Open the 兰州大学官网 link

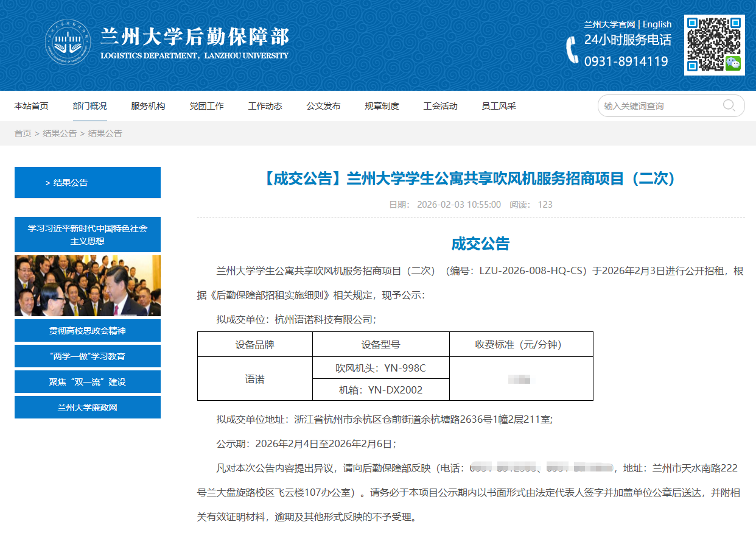point(609,24)
